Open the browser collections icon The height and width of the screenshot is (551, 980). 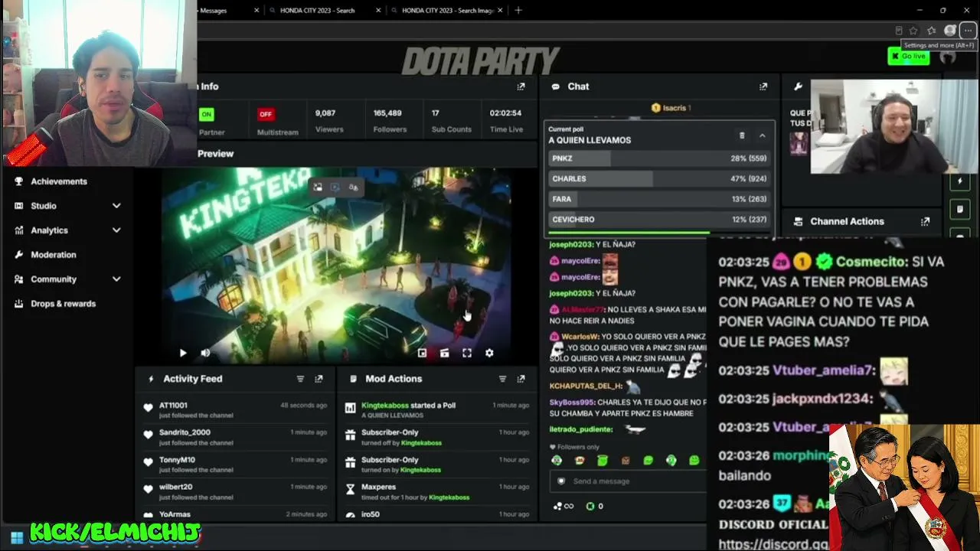pyautogui.click(x=931, y=31)
